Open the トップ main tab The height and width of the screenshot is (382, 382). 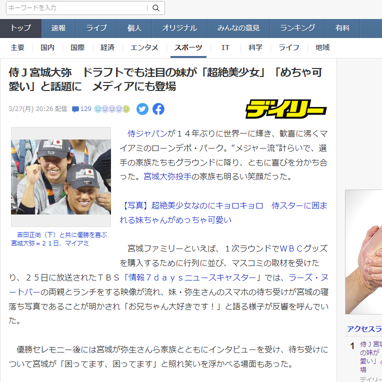click(x=21, y=28)
